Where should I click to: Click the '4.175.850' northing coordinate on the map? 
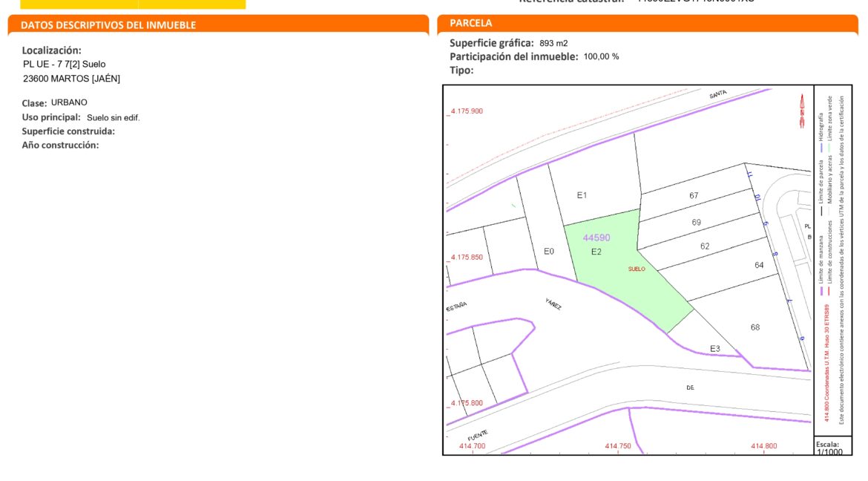click(x=467, y=258)
